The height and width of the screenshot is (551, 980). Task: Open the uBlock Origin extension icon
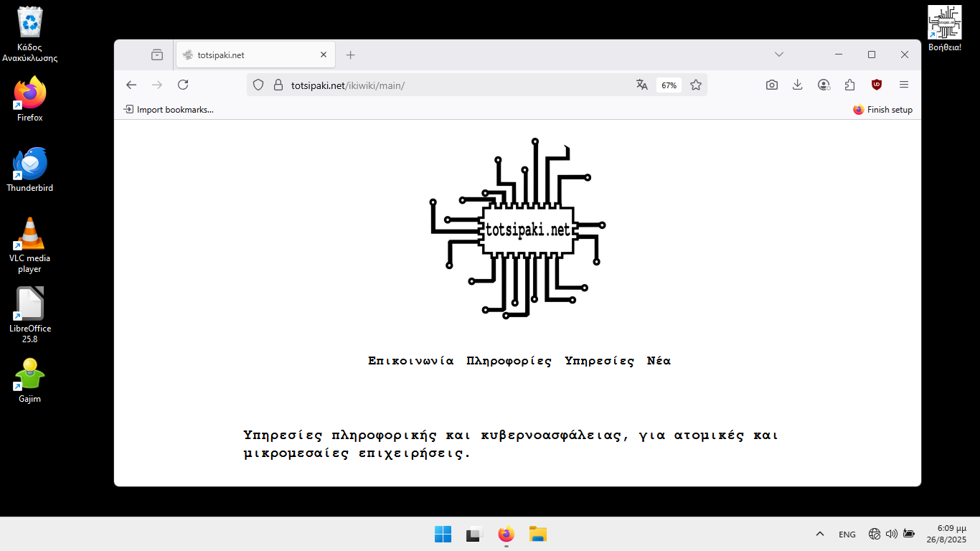(x=877, y=85)
